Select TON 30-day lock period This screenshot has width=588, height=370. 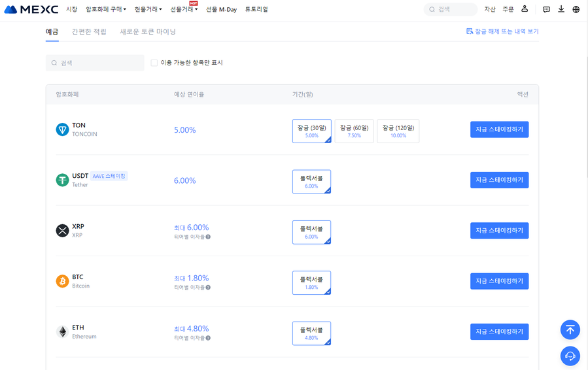pyautogui.click(x=311, y=131)
